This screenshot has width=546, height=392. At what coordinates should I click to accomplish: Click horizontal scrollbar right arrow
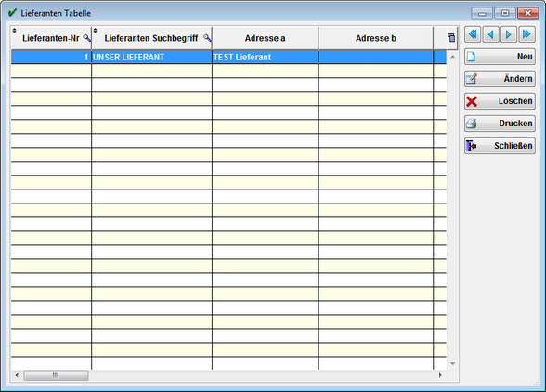point(440,375)
